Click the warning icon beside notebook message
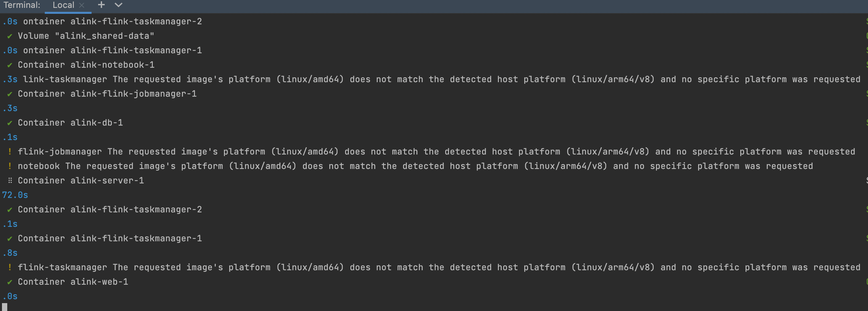 (10, 166)
